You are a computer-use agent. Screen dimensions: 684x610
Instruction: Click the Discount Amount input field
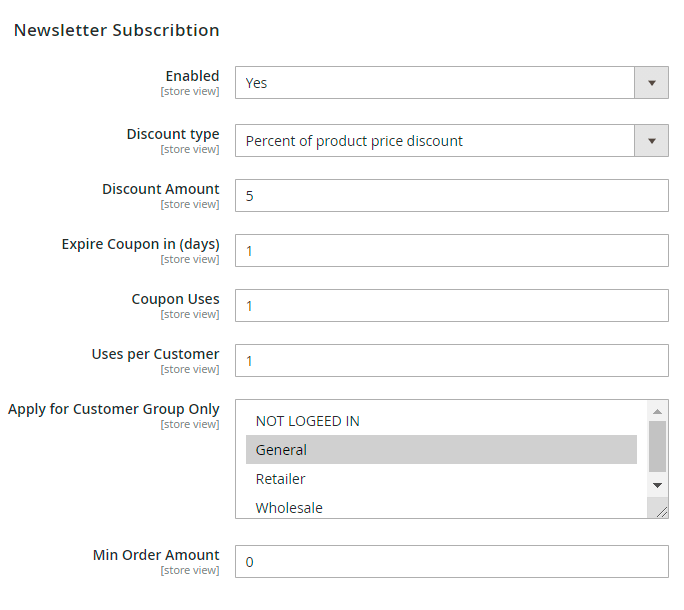click(x=451, y=196)
